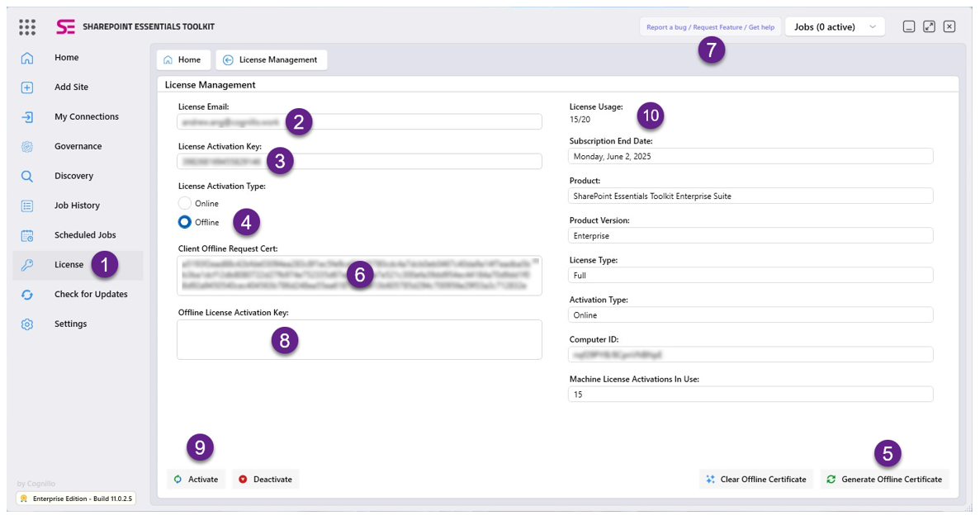Viewport: 980px width, 520px height.
Task: Click Generate Offline Certificate button
Action: click(884, 480)
